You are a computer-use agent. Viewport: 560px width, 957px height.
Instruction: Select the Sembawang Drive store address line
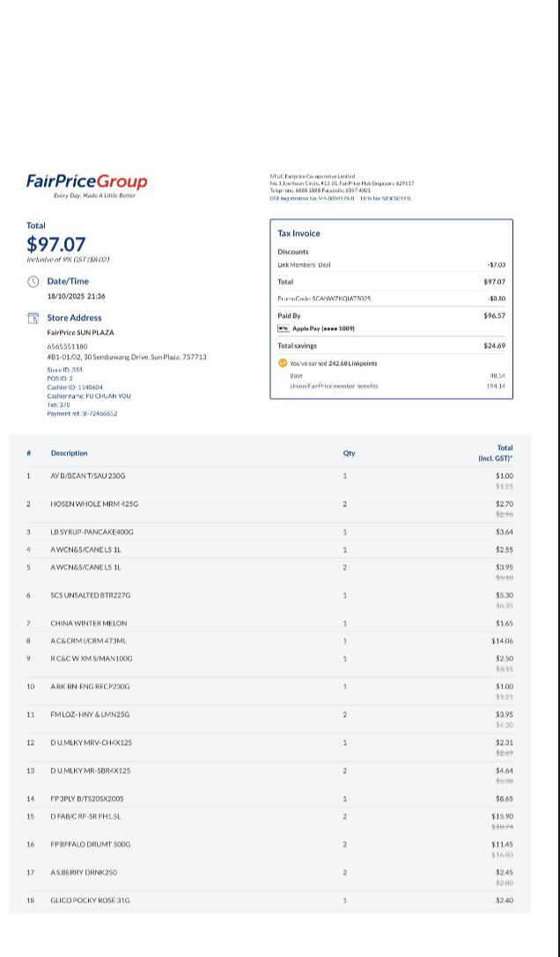[x=127, y=357]
